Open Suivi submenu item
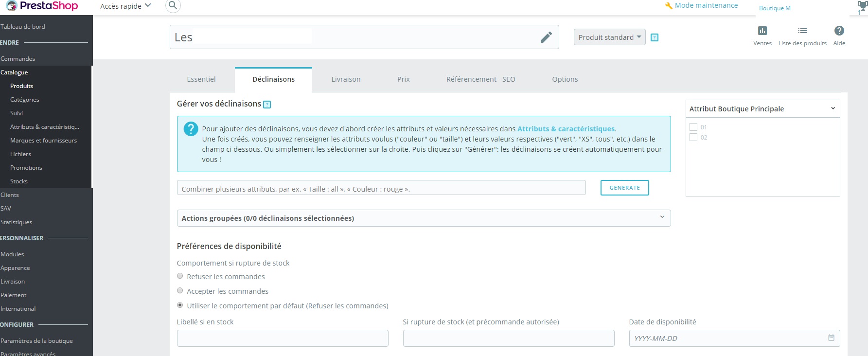This screenshot has height=356, width=868. click(x=17, y=113)
